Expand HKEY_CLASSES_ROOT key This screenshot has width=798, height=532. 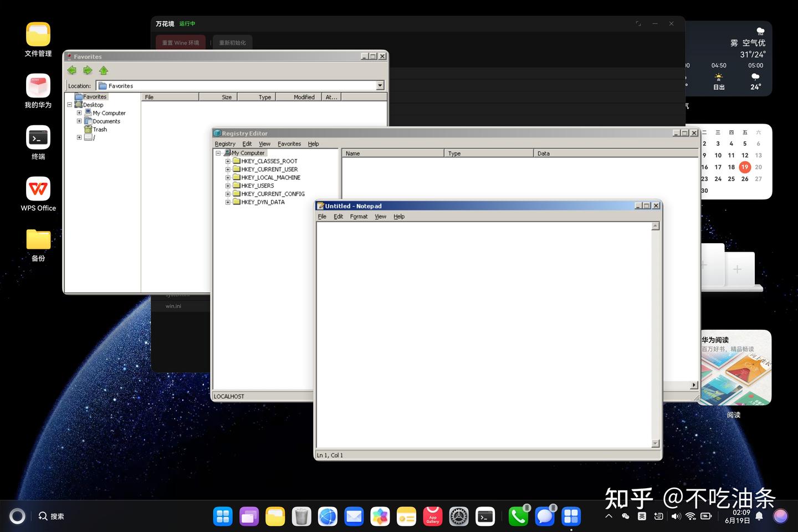click(228, 161)
